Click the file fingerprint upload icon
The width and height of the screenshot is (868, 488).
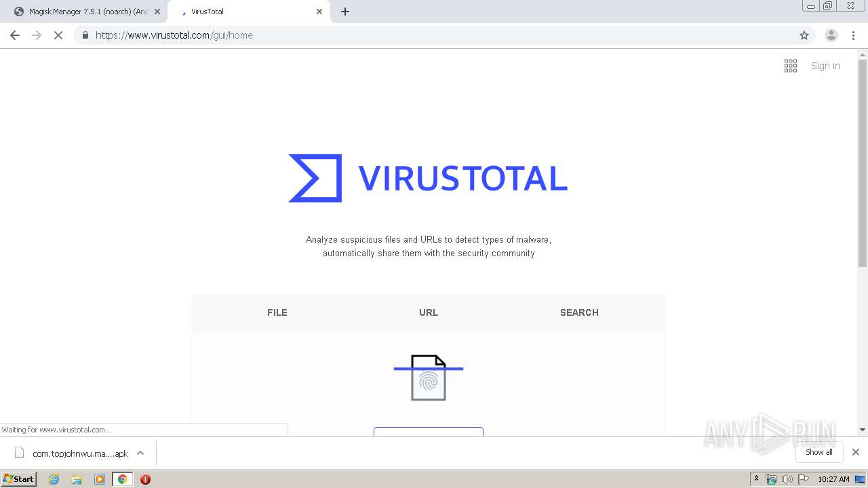tap(429, 378)
